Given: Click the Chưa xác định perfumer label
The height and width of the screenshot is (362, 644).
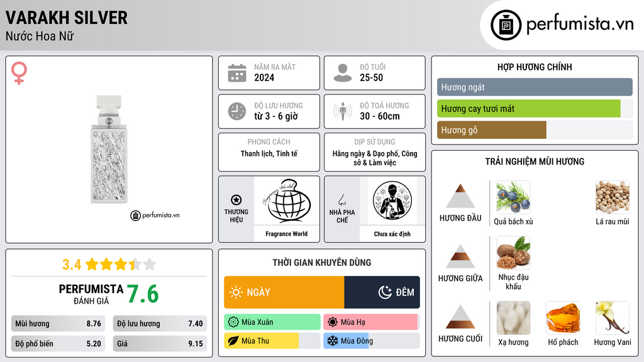Looking at the screenshot, I should [392, 234].
